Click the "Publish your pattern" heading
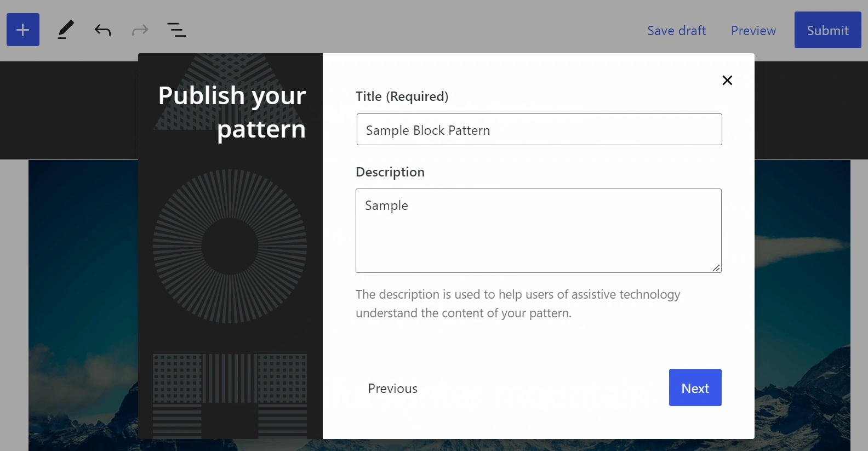The image size is (868, 451). [x=232, y=112]
